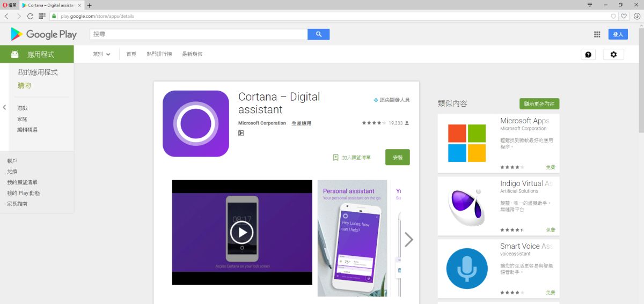
Task: Click the Microsoft Apps title link
Action: pyautogui.click(x=525, y=121)
